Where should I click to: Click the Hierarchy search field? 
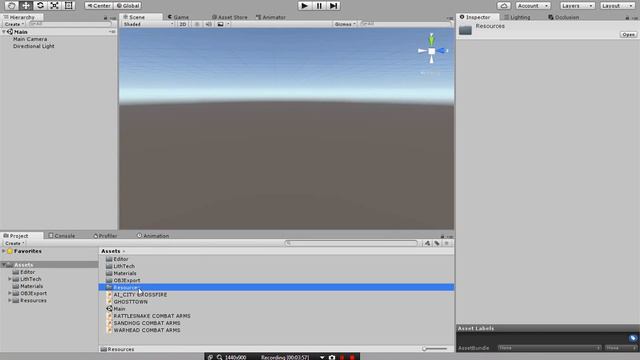[x=71, y=24]
